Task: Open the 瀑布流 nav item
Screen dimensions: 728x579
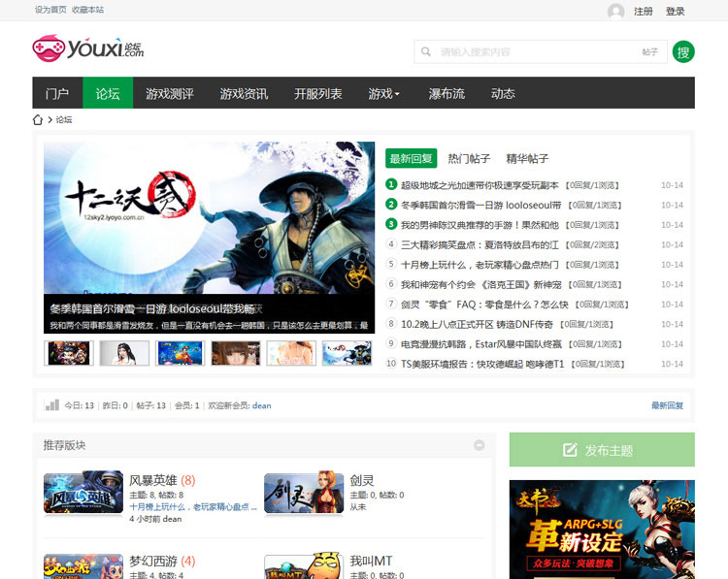Action: pyautogui.click(x=447, y=93)
